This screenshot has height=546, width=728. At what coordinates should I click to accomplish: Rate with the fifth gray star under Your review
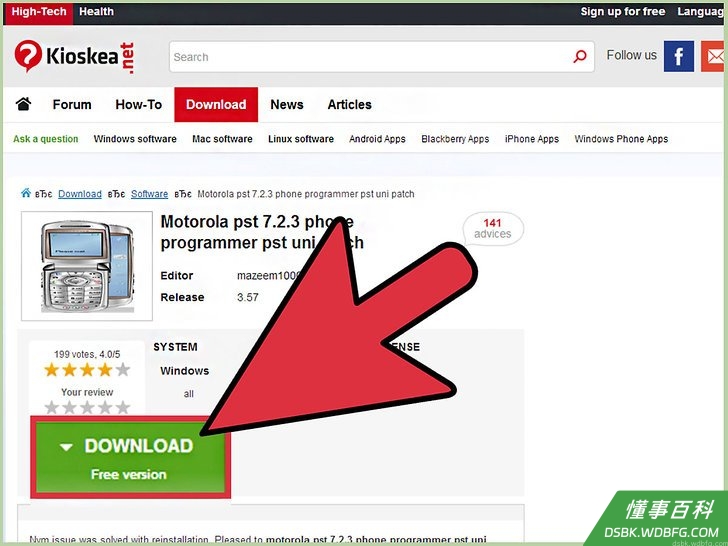coord(123,408)
